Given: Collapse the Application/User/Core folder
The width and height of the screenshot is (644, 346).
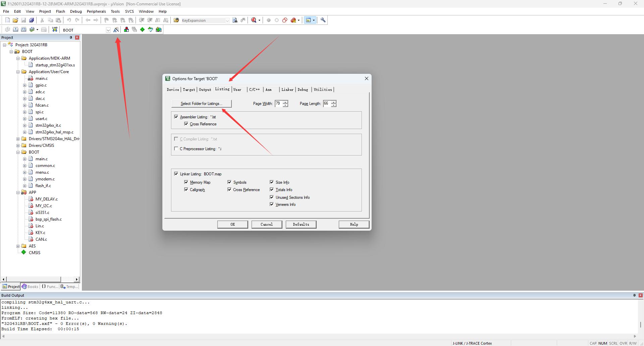Looking at the screenshot, I should 18,72.
